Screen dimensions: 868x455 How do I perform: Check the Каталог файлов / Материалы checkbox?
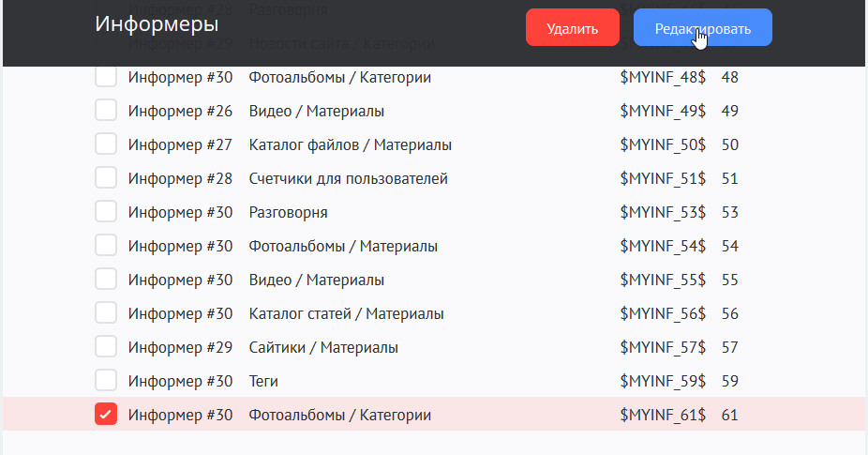coord(106,144)
